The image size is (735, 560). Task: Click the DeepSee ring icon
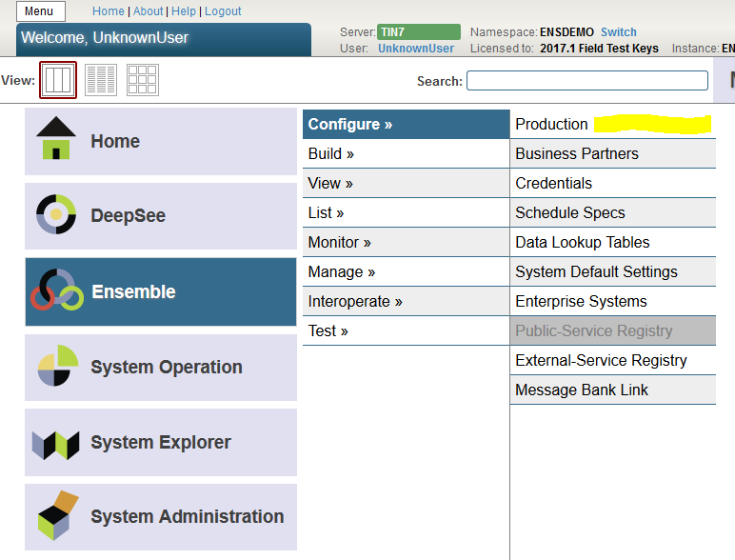pos(56,214)
